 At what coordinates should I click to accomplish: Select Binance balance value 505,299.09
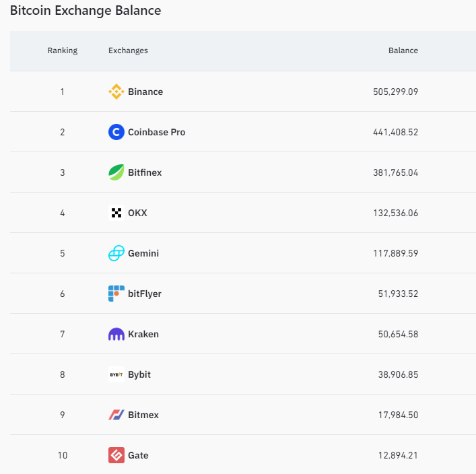[x=396, y=92]
